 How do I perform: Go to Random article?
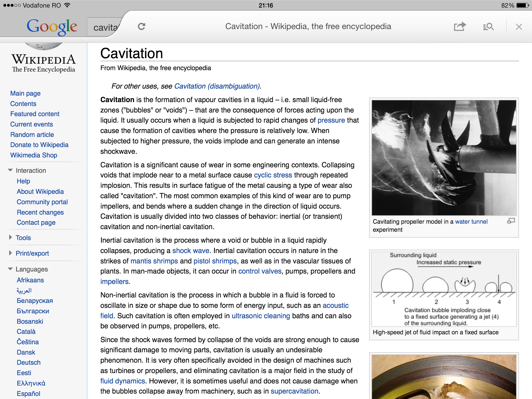[x=32, y=135]
